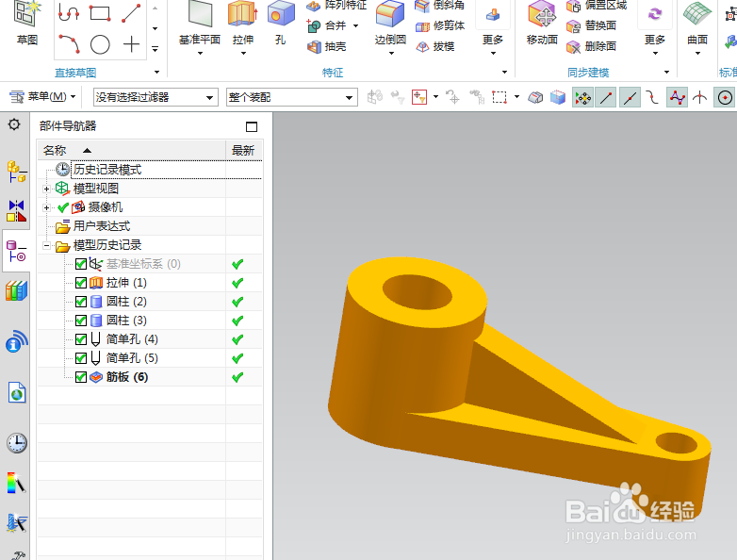Uncheck the 基准坐标系 (0) checkbox
This screenshot has width=737, height=560.
coord(81,264)
